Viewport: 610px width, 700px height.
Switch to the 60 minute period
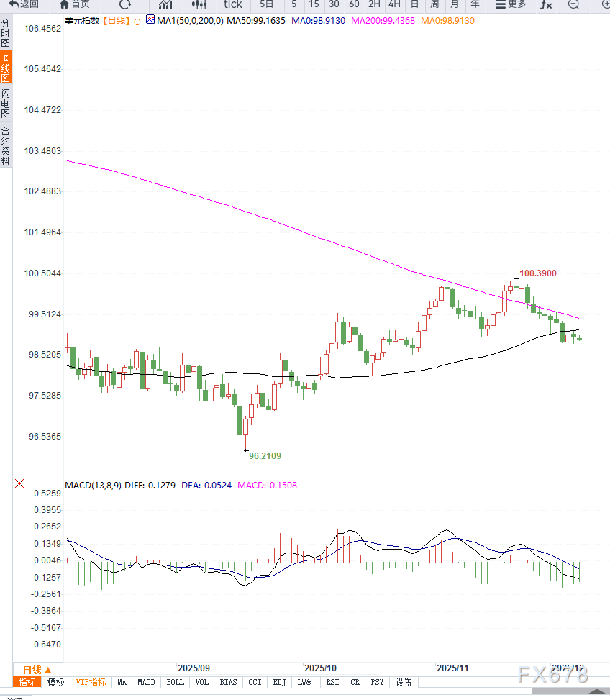354,4
